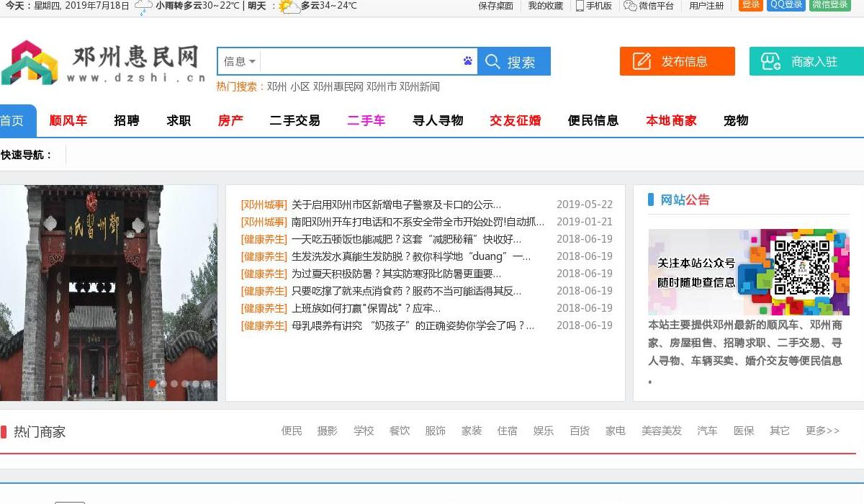
Task: Select the 家装 merchant category
Action: pos(472,431)
